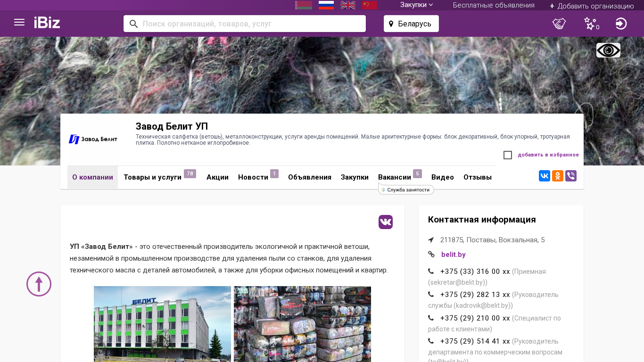Click phone number +375 (33) 316 00 xx
Image resolution: width=644 pixels, height=362 pixels.
[475, 271]
